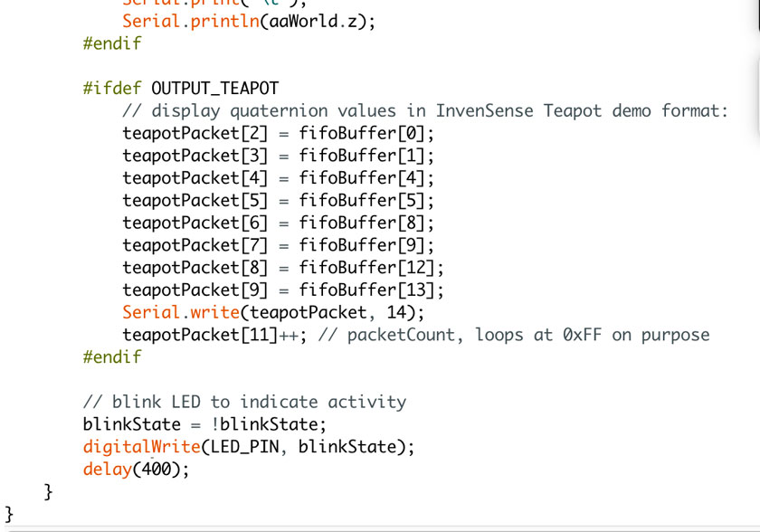
Task: Click the blink LED comment line
Action: pyautogui.click(x=245, y=402)
